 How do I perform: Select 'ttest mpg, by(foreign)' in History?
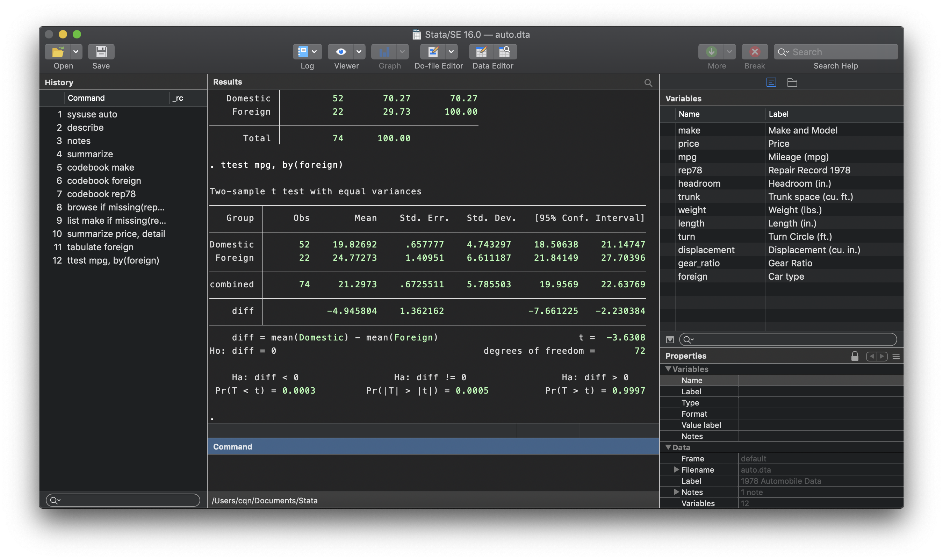(123, 260)
